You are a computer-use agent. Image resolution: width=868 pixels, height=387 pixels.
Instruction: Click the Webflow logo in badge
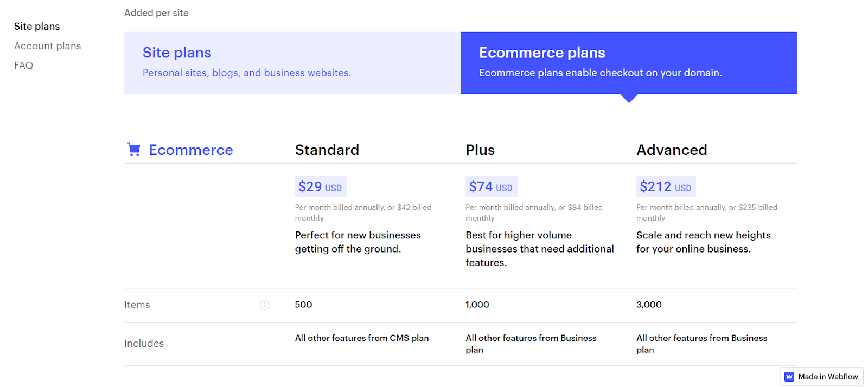(789, 377)
